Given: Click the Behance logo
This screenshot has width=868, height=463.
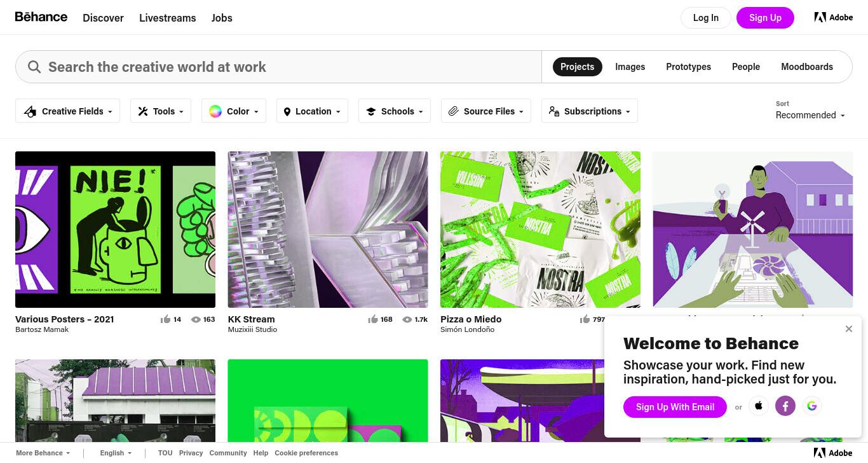Looking at the screenshot, I should pos(41,17).
